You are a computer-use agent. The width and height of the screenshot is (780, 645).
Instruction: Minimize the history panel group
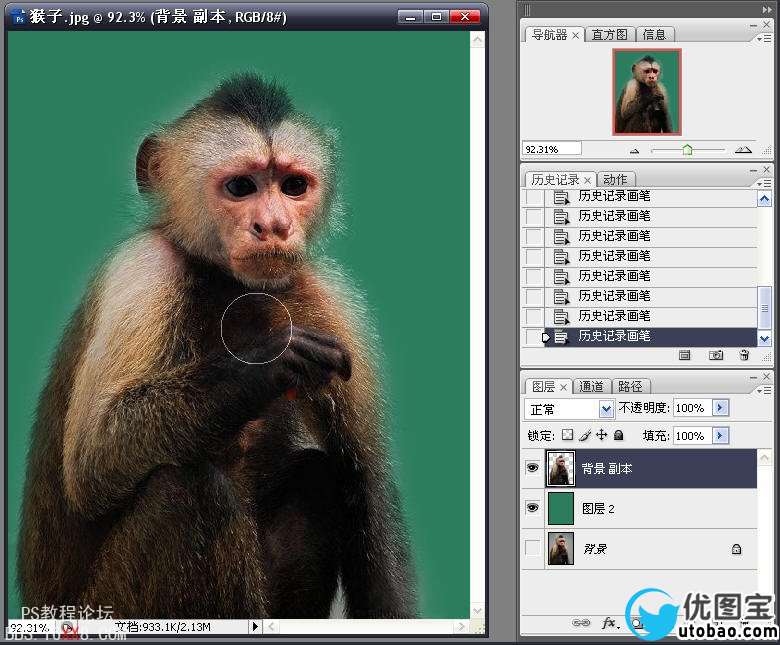click(x=753, y=170)
